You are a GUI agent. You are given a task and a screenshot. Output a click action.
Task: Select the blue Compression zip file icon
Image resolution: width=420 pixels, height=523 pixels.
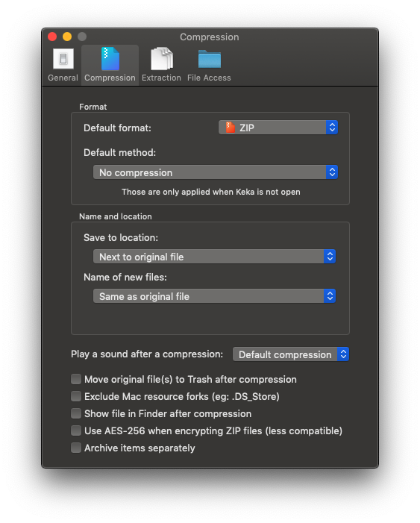[110, 59]
